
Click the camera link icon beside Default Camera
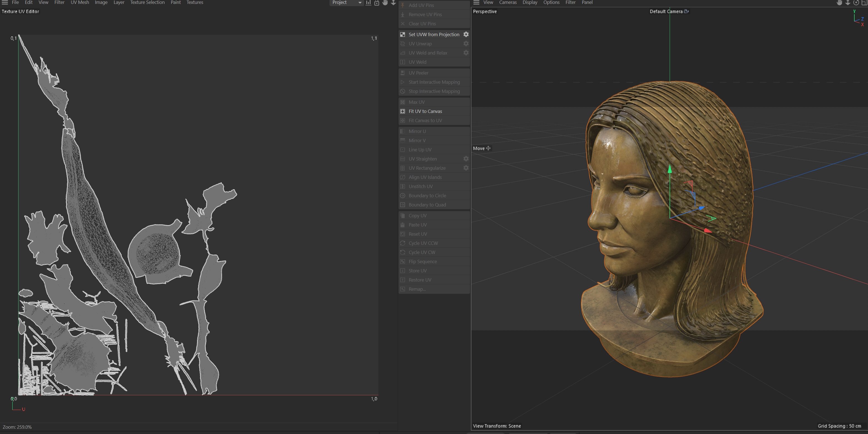[686, 11]
